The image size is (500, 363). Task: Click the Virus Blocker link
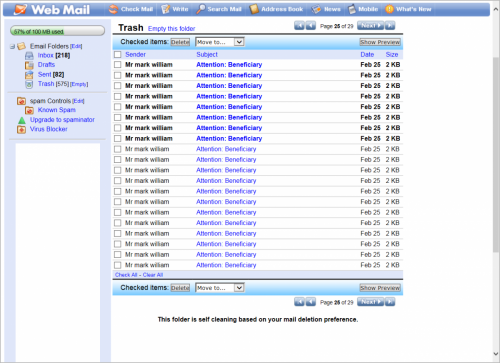49,129
